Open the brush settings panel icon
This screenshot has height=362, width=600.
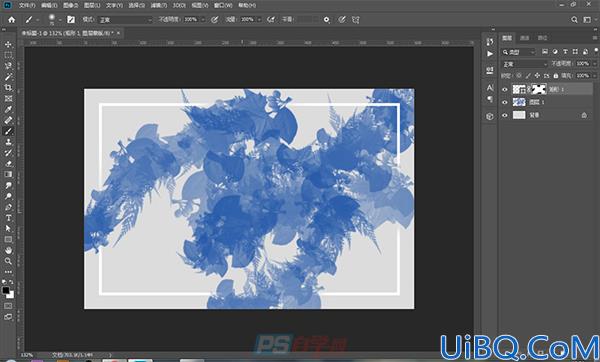[71, 20]
